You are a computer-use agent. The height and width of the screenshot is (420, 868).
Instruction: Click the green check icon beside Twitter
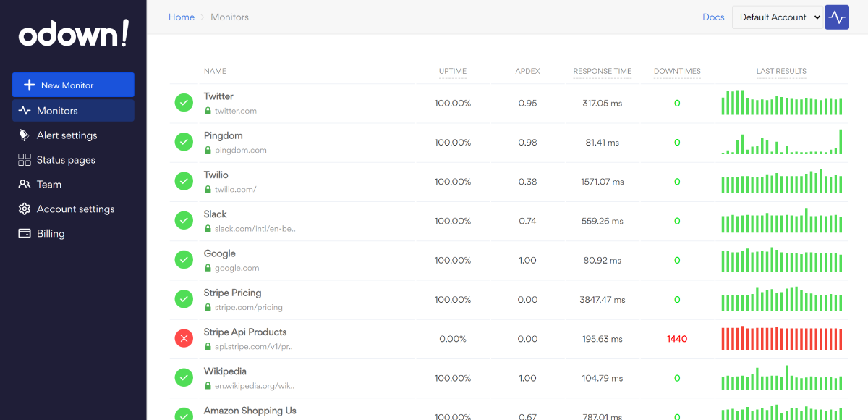(184, 103)
